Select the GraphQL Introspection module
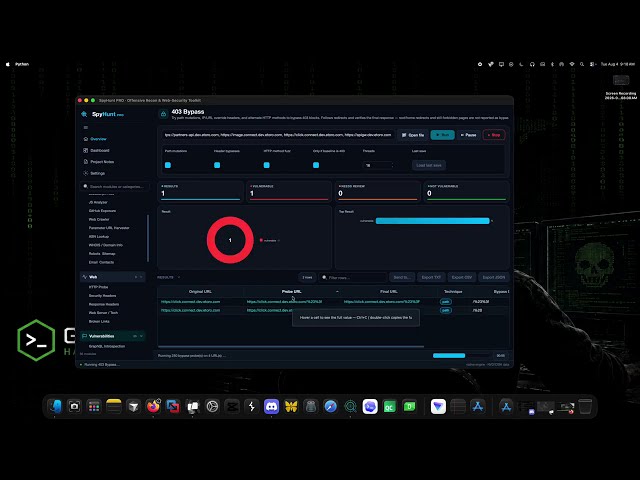Viewport: 640px width, 480px height. (x=107, y=346)
